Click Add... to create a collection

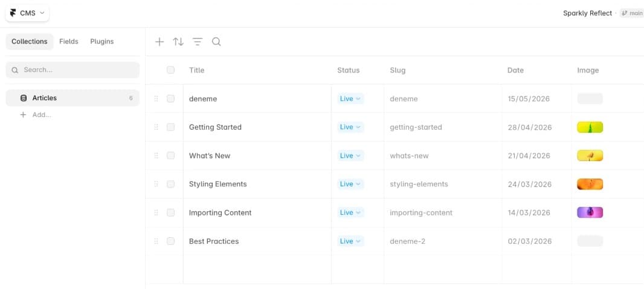42,115
